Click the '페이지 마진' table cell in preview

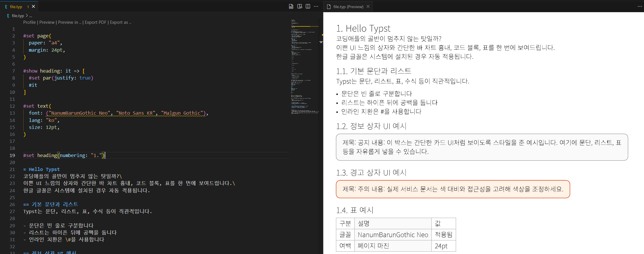pyautogui.click(x=393, y=246)
